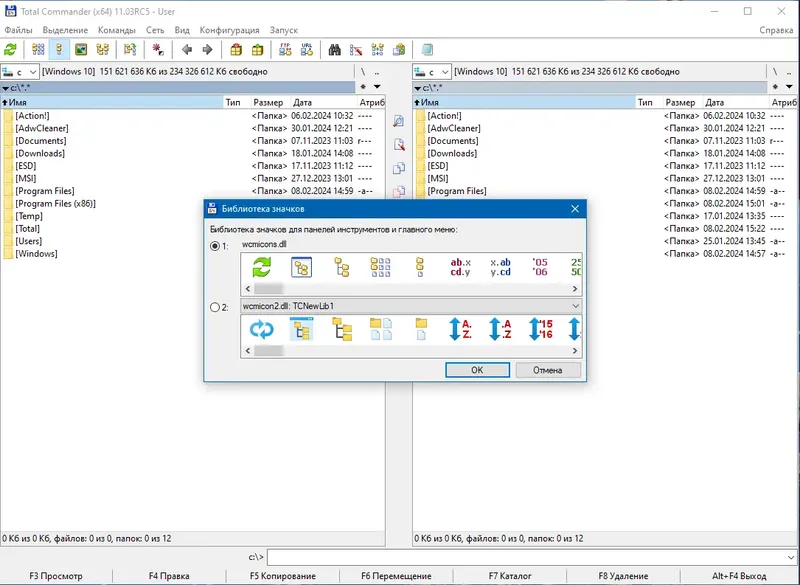The height and width of the screenshot is (585, 800).
Task: Click the OK button in the icon library dialog
Action: 477,370
